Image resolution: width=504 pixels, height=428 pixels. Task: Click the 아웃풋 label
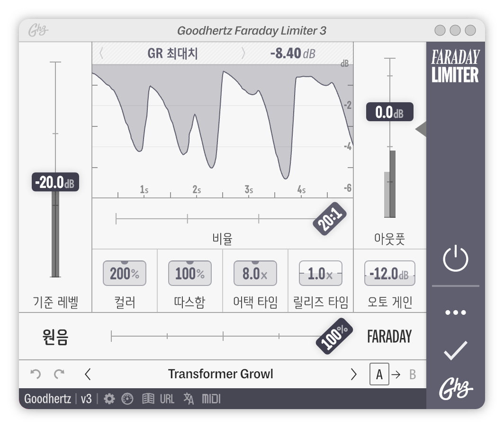[389, 239]
